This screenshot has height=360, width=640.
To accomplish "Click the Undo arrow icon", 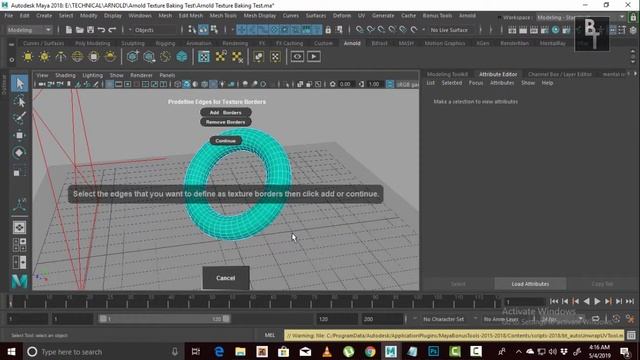I will pos(101,30).
